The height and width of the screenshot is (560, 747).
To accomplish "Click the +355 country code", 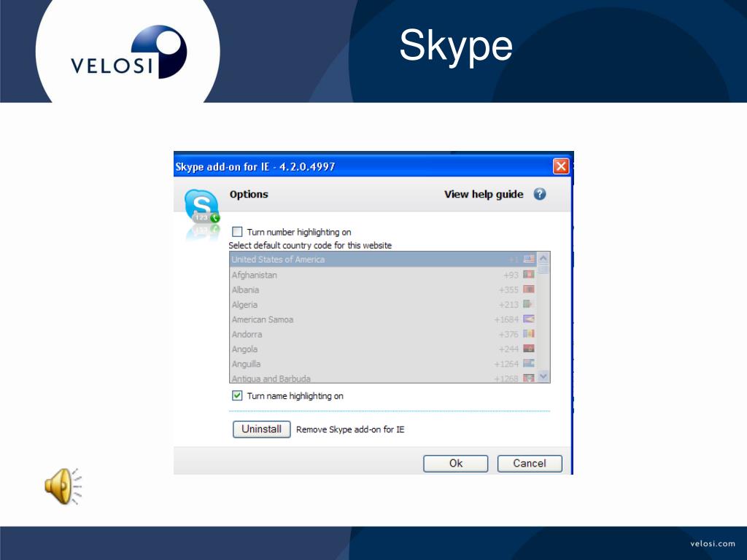I will pos(508,289).
